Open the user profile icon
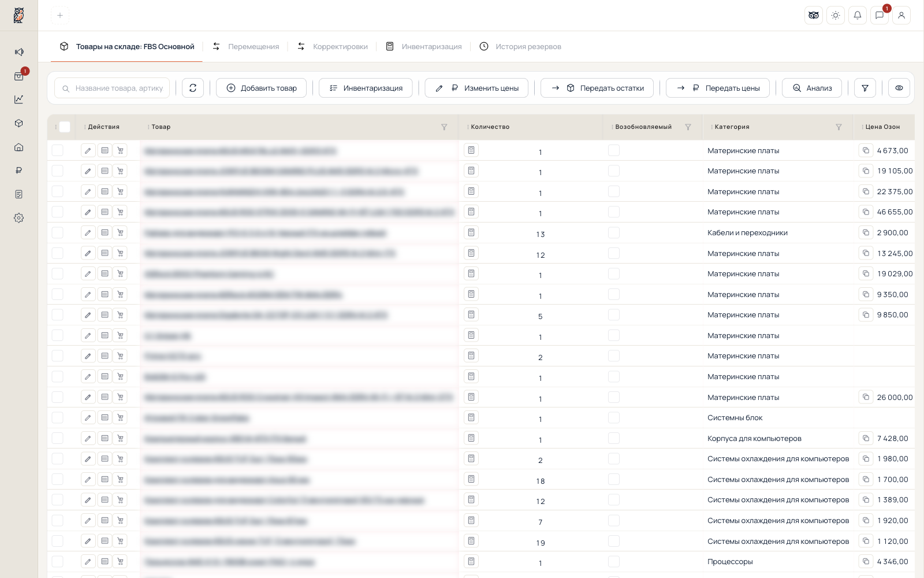 [901, 16]
